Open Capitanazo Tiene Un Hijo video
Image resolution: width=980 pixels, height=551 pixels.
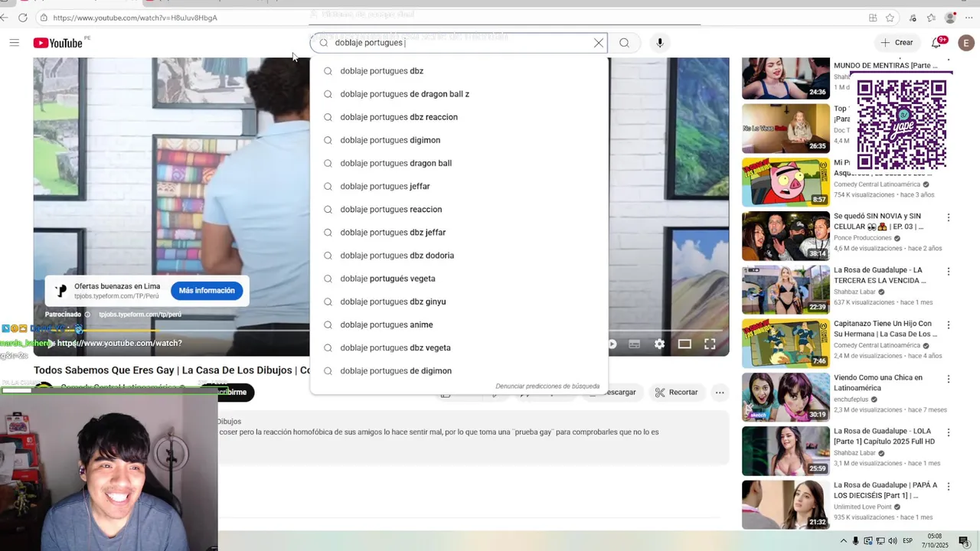point(786,344)
